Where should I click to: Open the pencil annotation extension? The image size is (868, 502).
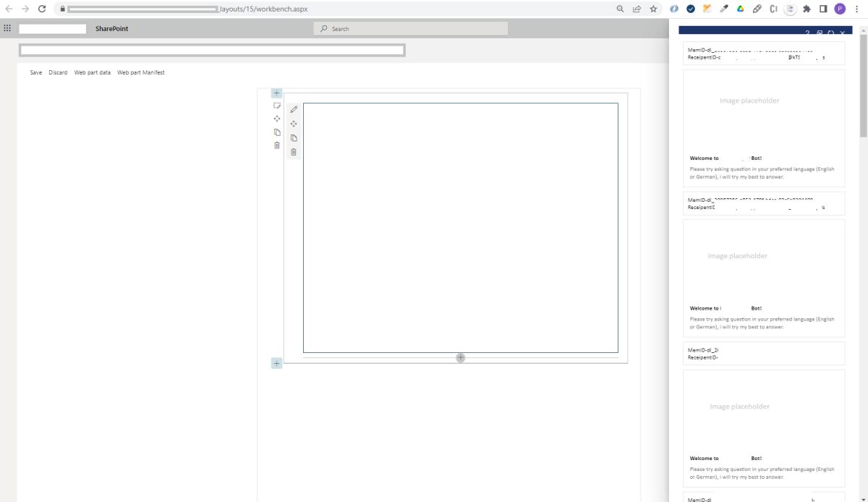click(757, 9)
